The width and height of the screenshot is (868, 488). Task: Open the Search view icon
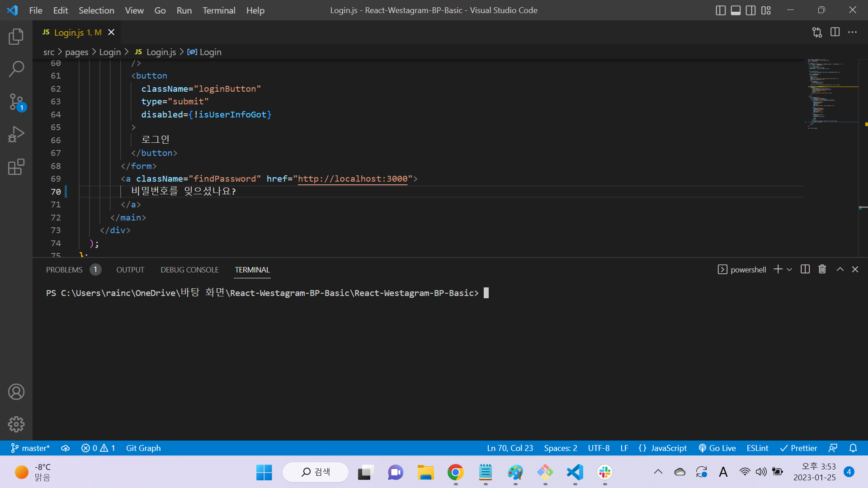(16, 69)
